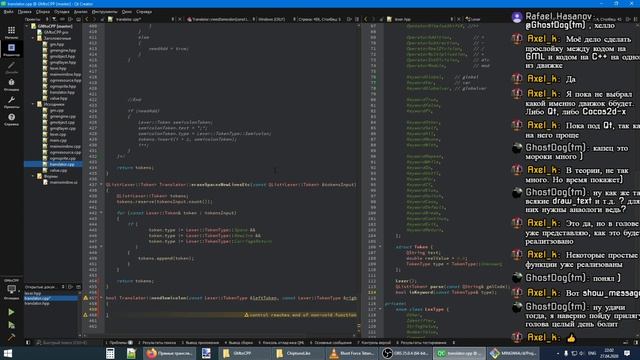The height and width of the screenshot is (360, 640).
Task: Switch to the Editor mode in the sidebar
Action: click(11, 48)
